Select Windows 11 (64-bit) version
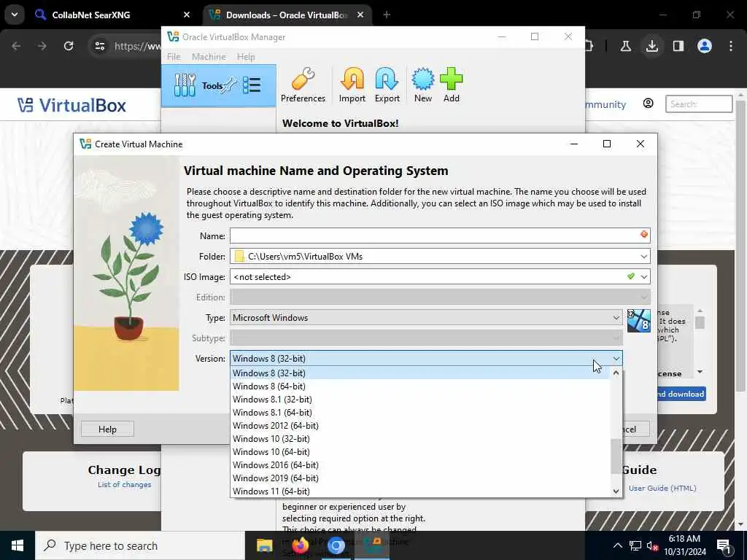This screenshot has width=747, height=560. tap(420, 491)
